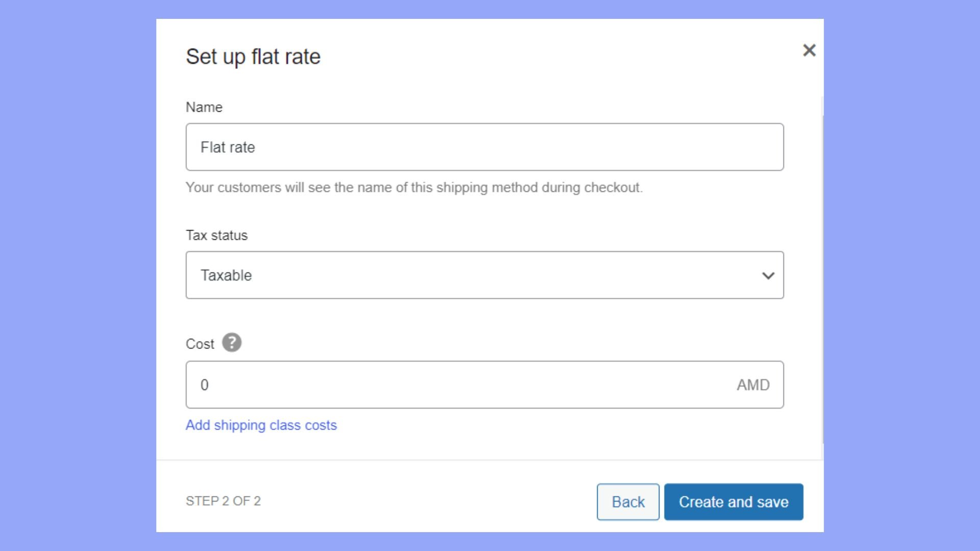The width and height of the screenshot is (980, 551).
Task: Open Add shipping class costs link
Action: [261, 425]
